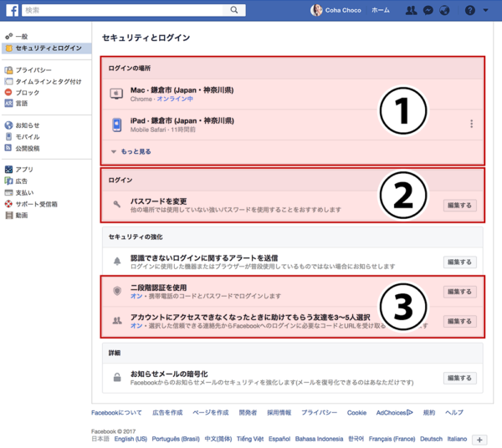Viewport: 502px width, 448px height.
Task: Click the globe icon beside お知らせ
Action: pos(8,125)
